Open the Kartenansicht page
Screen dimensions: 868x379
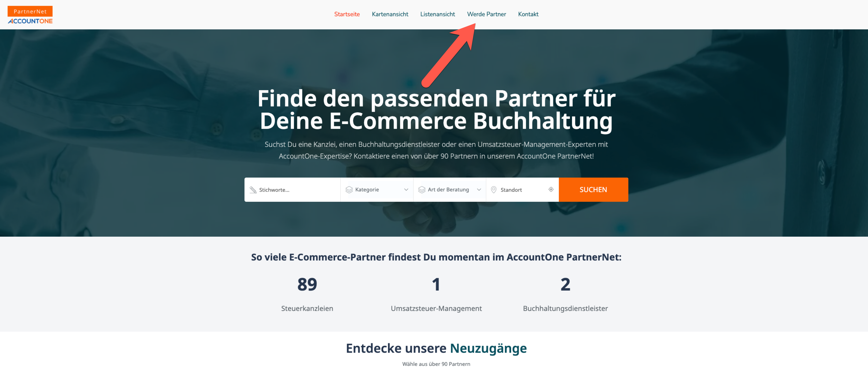(x=390, y=14)
